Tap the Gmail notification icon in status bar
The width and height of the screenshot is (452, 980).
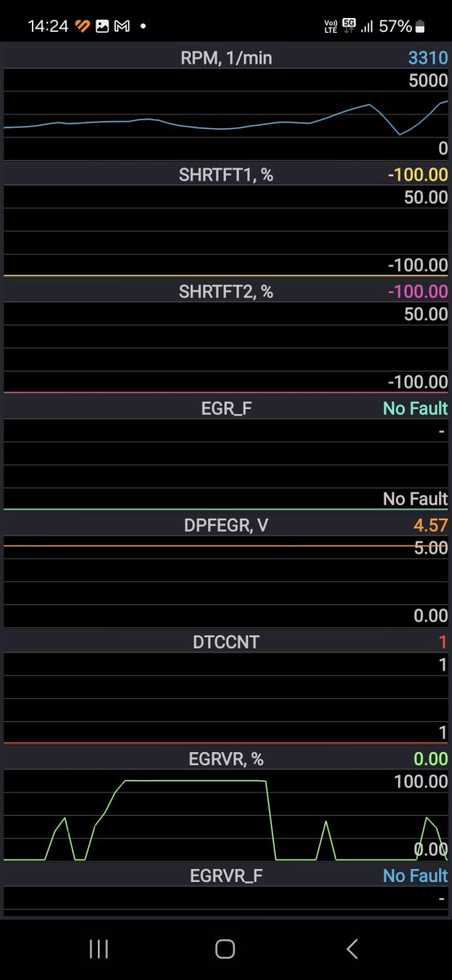coord(122,26)
